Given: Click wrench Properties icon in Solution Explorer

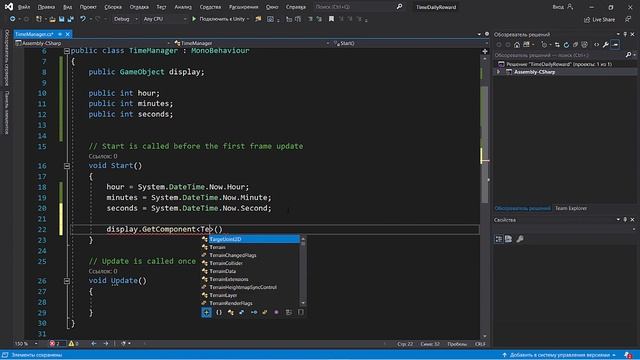Looking at the screenshot, I should pyautogui.click(x=606, y=45).
